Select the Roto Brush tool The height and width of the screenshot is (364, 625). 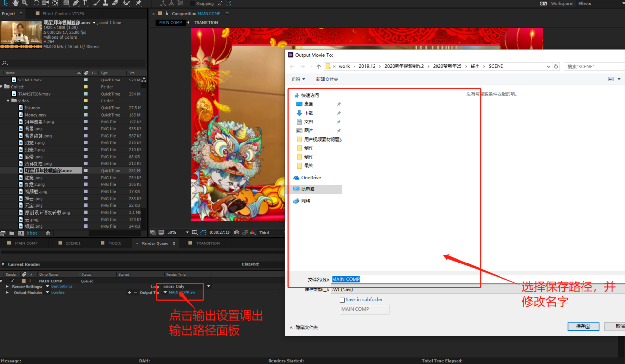click(126, 3)
